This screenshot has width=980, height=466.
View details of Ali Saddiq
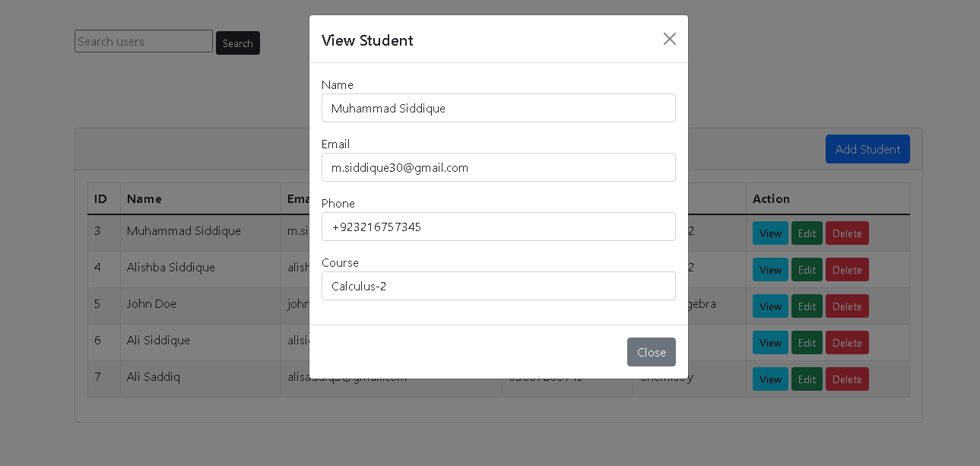pos(770,379)
